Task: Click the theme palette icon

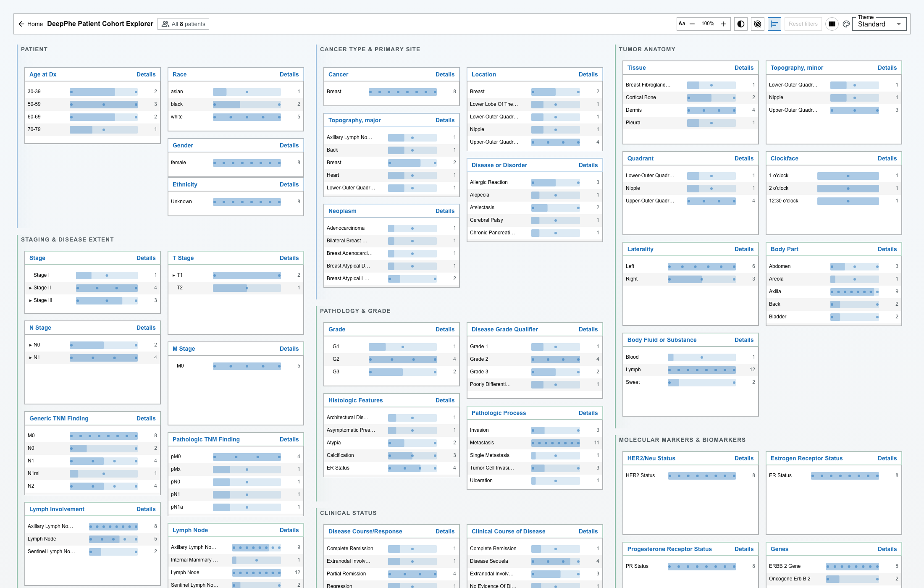Action: coord(846,24)
